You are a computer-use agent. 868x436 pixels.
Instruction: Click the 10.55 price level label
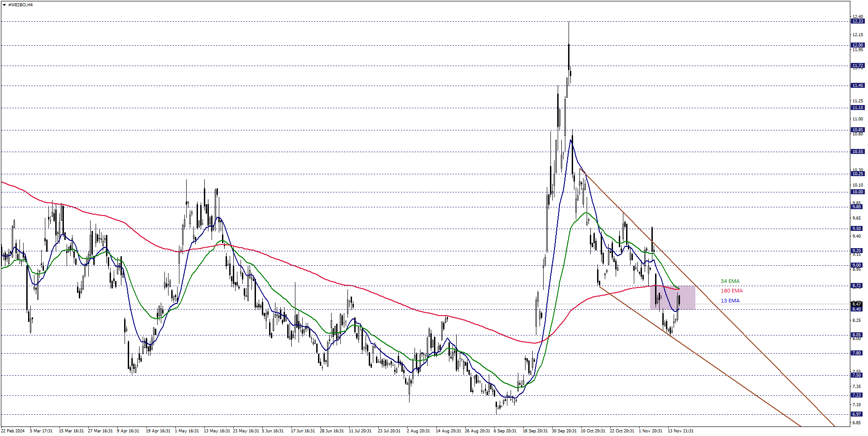pyautogui.click(x=858, y=152)
